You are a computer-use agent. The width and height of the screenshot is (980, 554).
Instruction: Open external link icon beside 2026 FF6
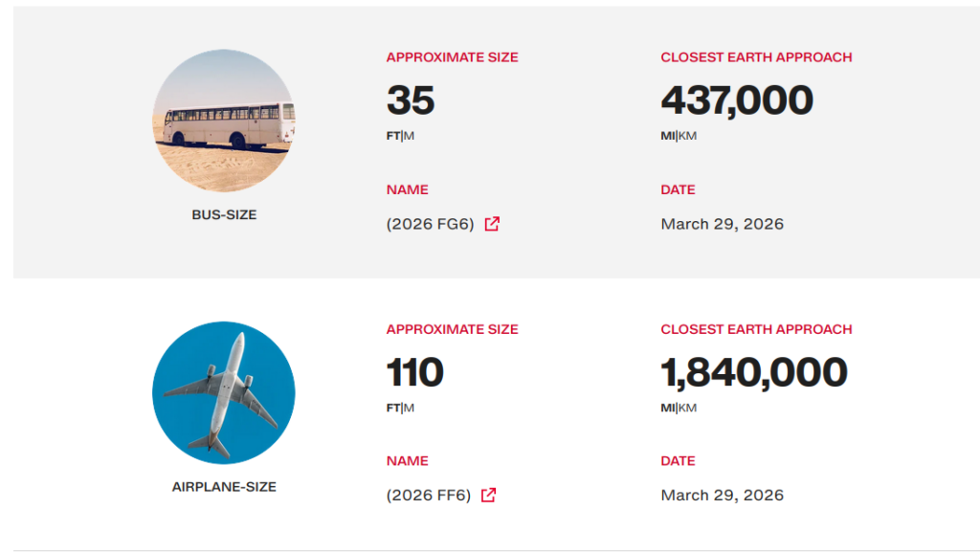coord(488,496)
